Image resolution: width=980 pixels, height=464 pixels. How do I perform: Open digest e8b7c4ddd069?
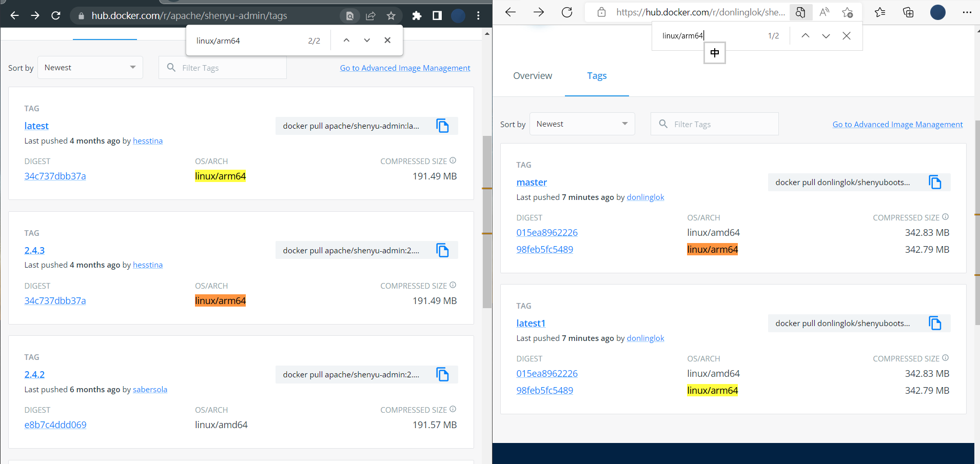pos(55,425)
